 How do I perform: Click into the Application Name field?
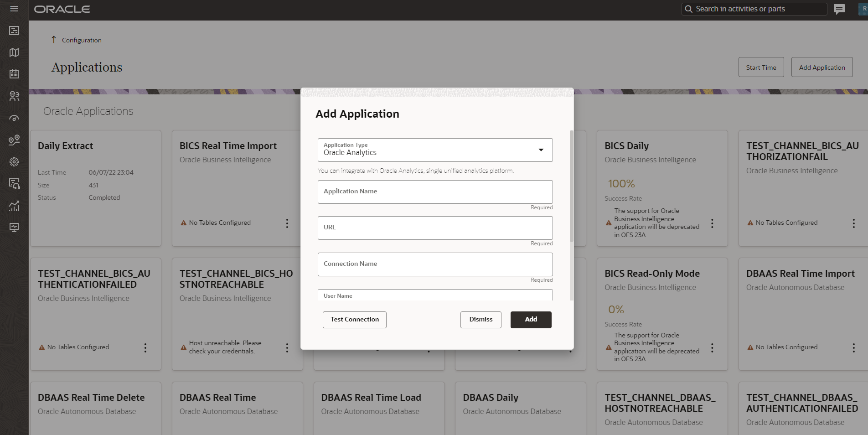tap(435, 192)
